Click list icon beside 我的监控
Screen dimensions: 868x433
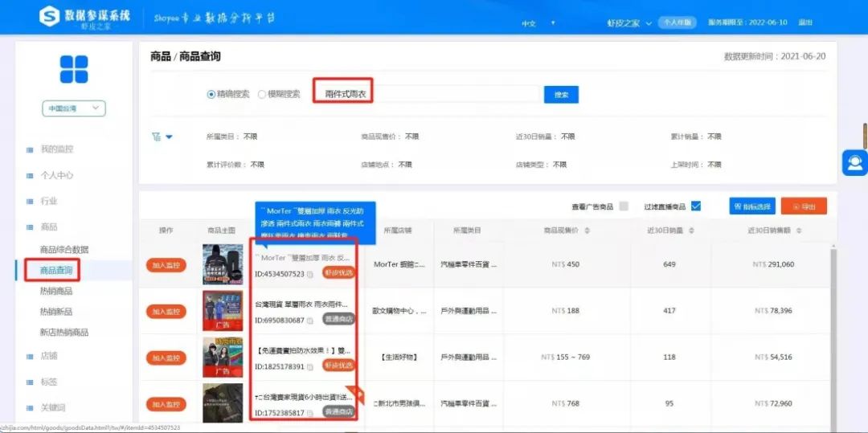click(30, 149)
